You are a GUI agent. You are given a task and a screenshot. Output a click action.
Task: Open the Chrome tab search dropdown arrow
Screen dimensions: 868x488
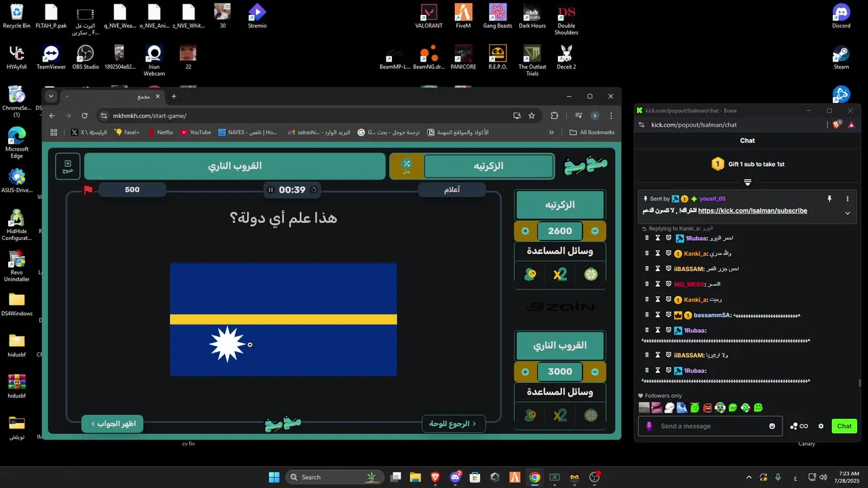click(51, 96)
